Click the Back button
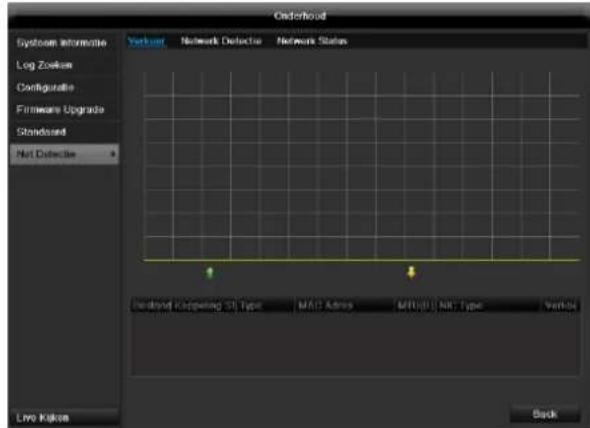This screenshot has width=590, height=428. click(544, 414)
